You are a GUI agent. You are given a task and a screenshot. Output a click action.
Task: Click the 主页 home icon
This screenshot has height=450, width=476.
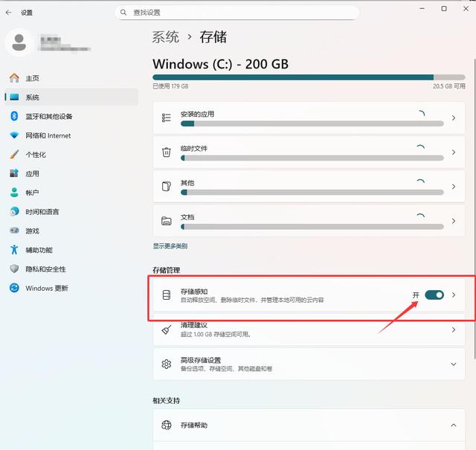pyautogui.click(x=14, y=78)
